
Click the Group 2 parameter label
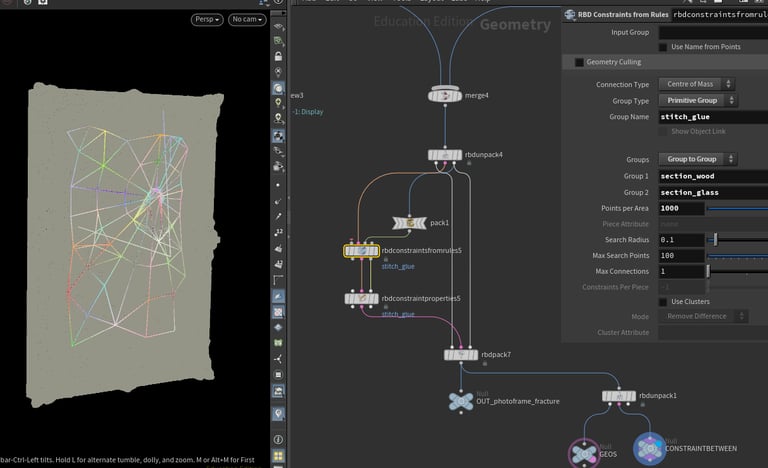636,193
